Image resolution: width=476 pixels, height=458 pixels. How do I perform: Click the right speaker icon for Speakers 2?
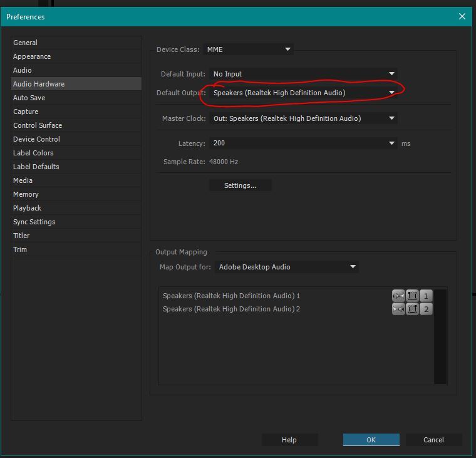(398, 309)
